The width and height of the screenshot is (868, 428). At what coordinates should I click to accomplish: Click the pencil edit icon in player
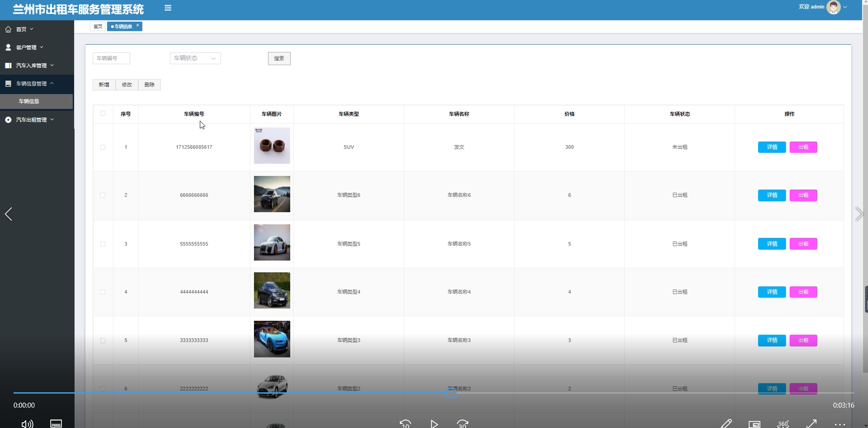726,424
